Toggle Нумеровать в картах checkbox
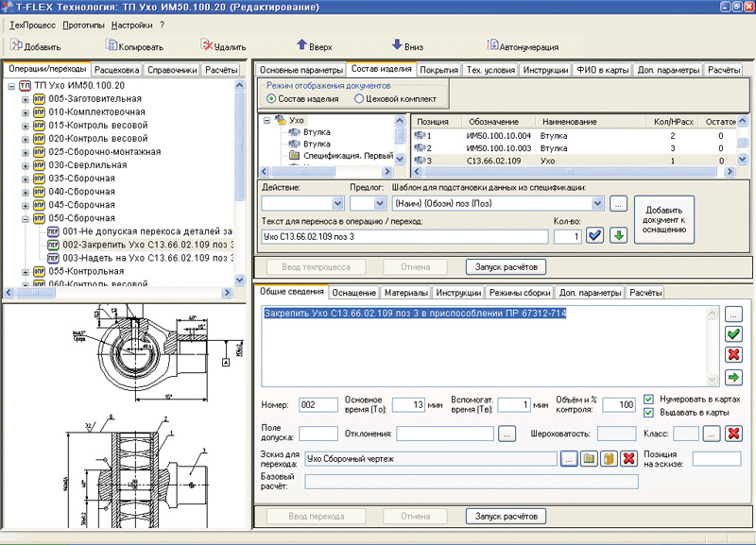This screenshot has width=756, height=545. tap(649, 400)
